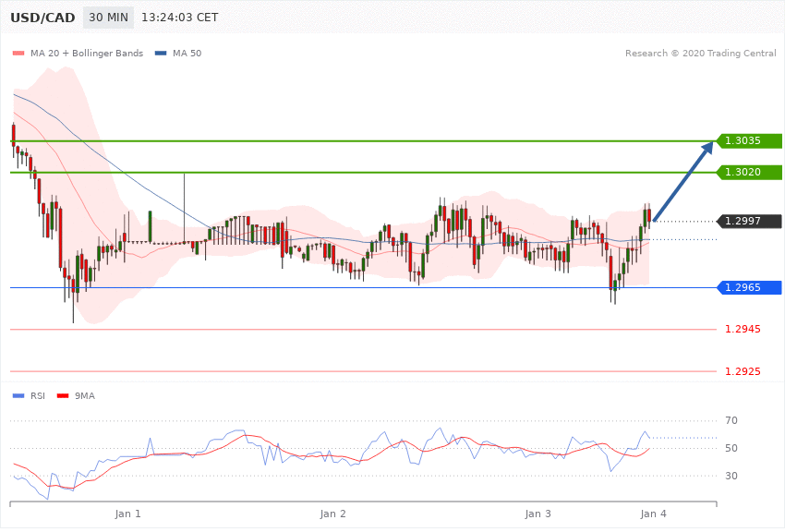Click the RSI 30 axis value
The width and height of the screenshot is (785, 532).
731,476
